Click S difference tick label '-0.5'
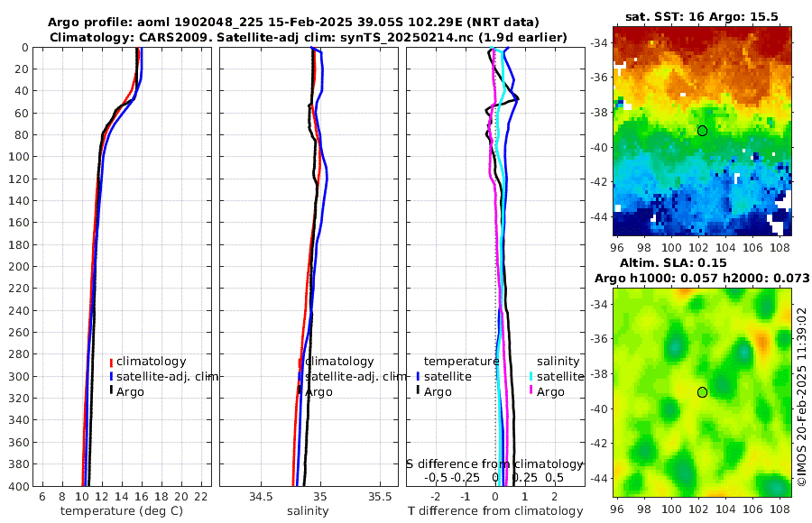Screen dimensions: 812x523 click(436, 477)
